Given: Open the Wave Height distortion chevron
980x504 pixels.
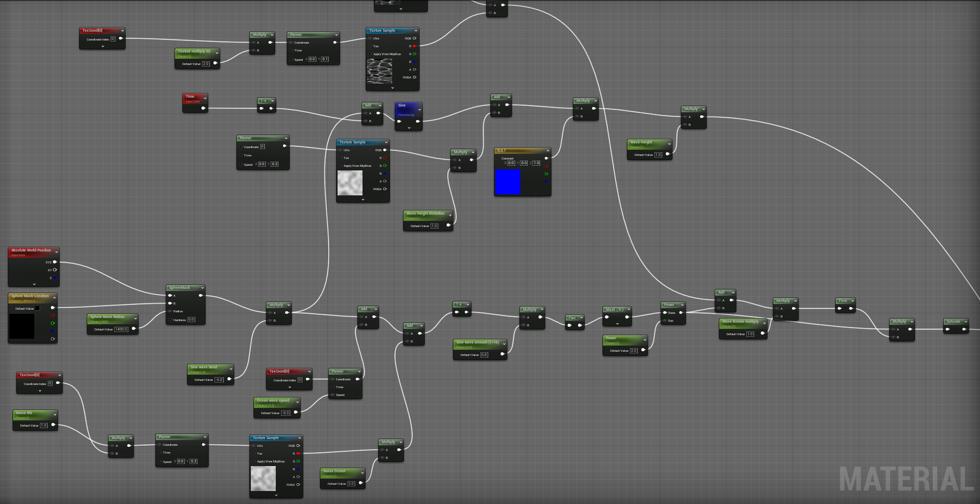Looking at the screenshot, I should point(450,215).
